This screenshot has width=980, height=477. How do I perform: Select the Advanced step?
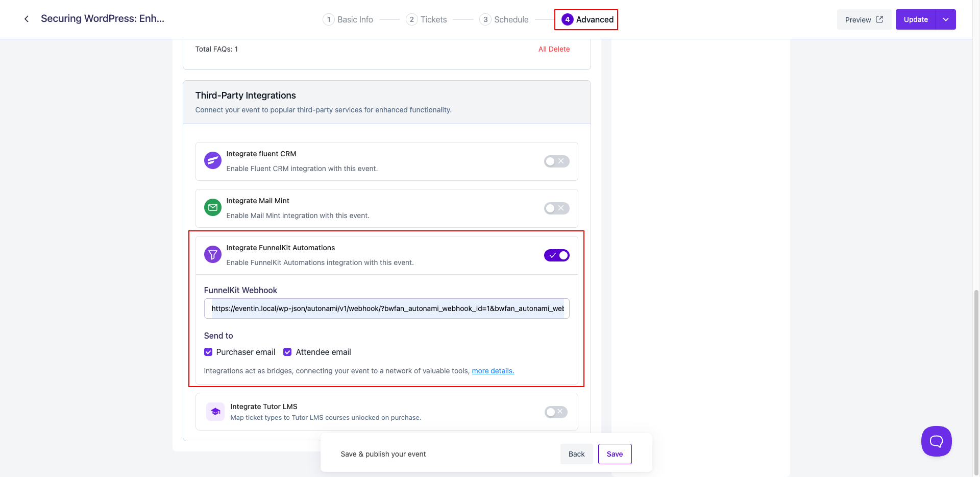coord(587,19)
